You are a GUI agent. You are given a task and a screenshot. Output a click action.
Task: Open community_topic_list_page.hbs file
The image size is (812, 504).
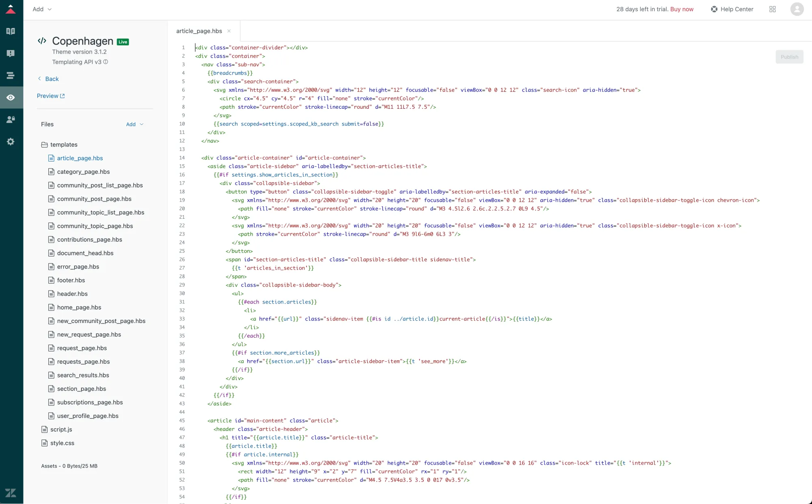[x=96, y=213]
